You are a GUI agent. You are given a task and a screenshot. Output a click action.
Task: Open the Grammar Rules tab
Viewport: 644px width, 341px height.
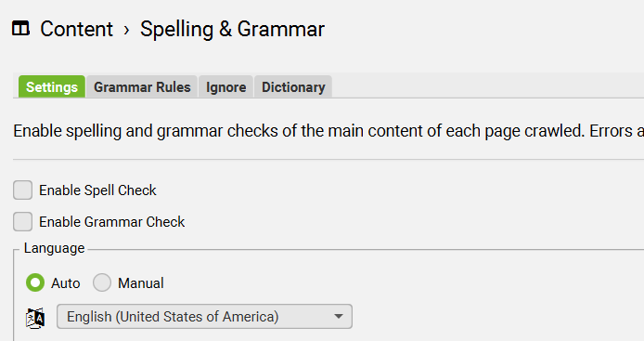[x=142, y=86]
